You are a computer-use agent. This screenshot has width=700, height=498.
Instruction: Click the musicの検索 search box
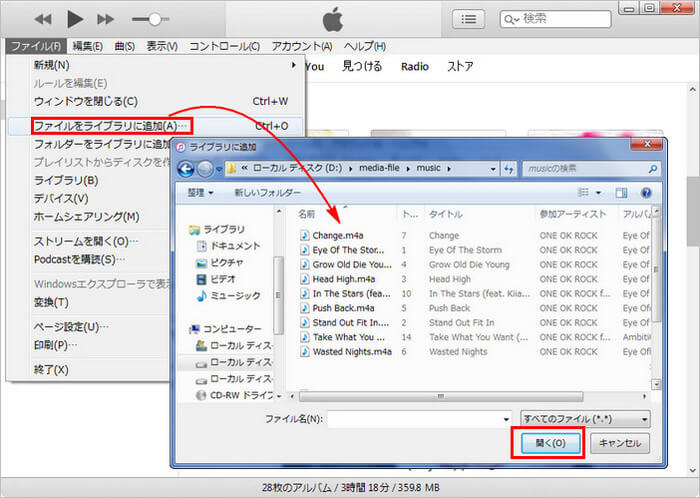click(x=592, y=169)
